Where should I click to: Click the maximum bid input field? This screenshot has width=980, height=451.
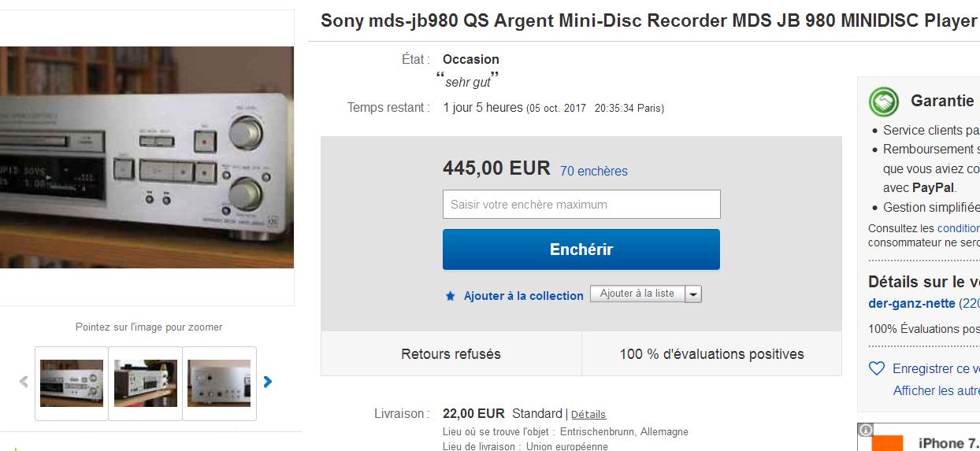(581, 204)
